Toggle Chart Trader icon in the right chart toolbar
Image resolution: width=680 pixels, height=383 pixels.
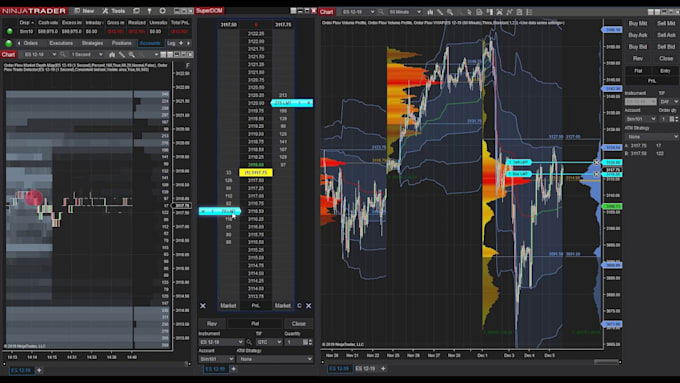(x=489, y=12)
